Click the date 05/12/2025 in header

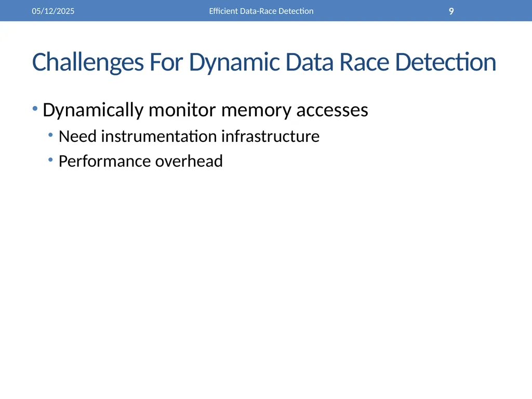tap(53, 11)
